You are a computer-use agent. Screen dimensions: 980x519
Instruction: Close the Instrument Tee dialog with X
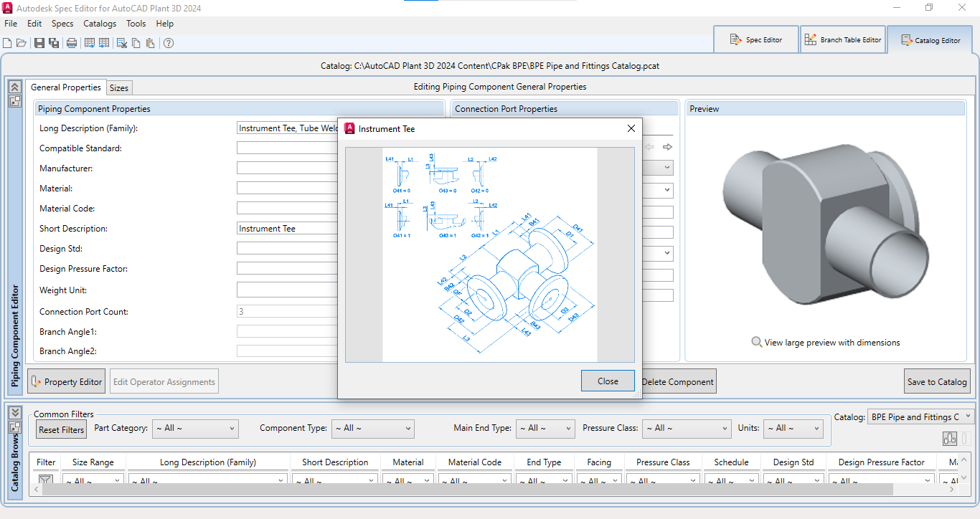click(631, 128)
